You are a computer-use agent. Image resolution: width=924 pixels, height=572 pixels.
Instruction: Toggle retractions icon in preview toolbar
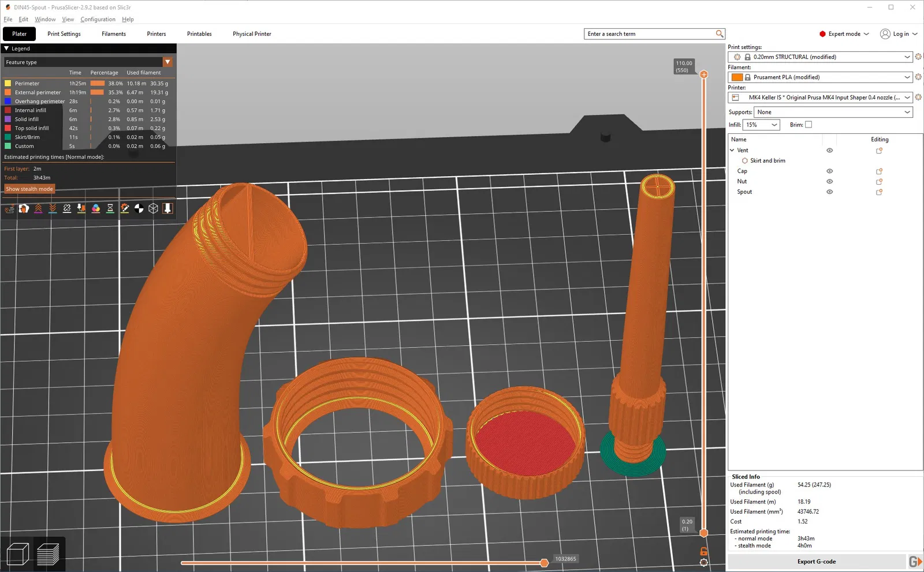38,208
